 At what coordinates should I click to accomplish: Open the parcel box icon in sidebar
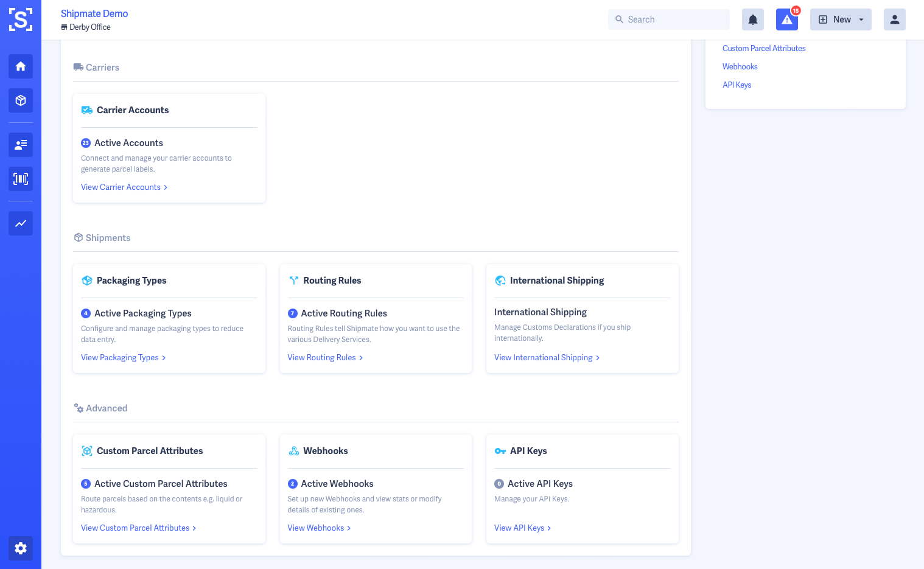(x=21, y=100)
